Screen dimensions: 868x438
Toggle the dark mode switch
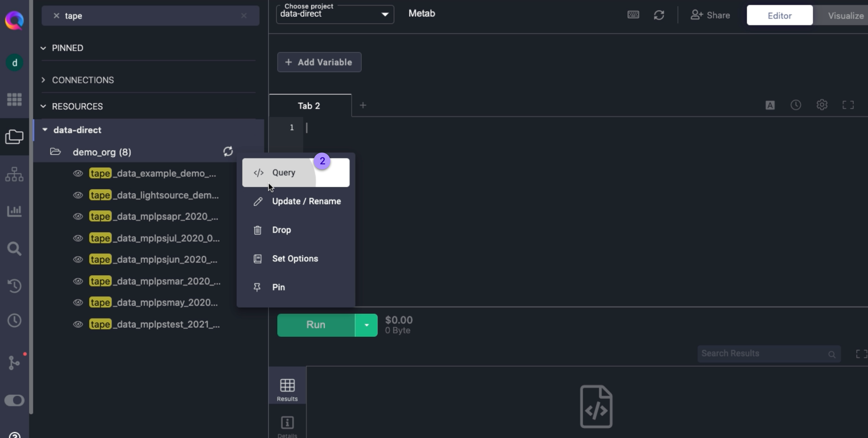coord(14,400)
